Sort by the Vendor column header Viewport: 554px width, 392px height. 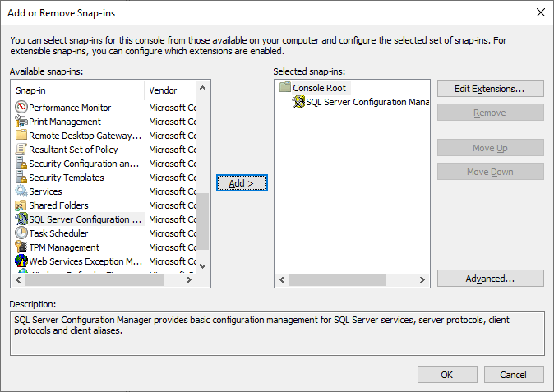(169, 90)
